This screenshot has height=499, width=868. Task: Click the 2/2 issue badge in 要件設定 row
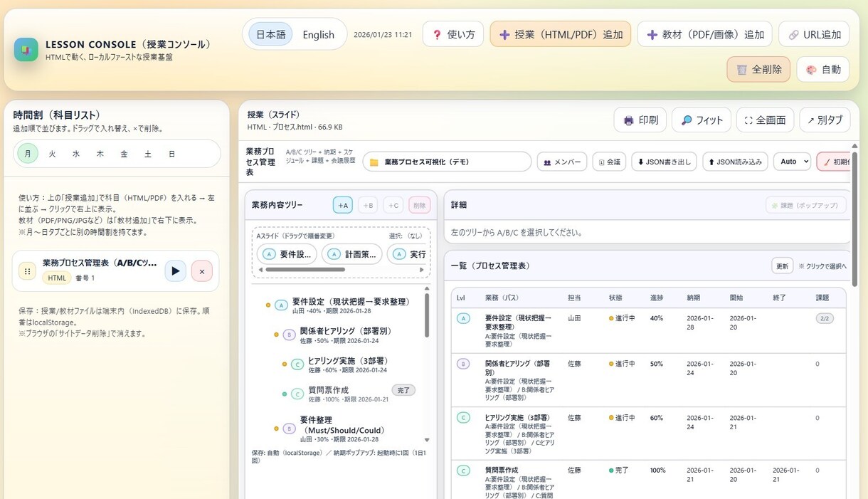[825, 318]
